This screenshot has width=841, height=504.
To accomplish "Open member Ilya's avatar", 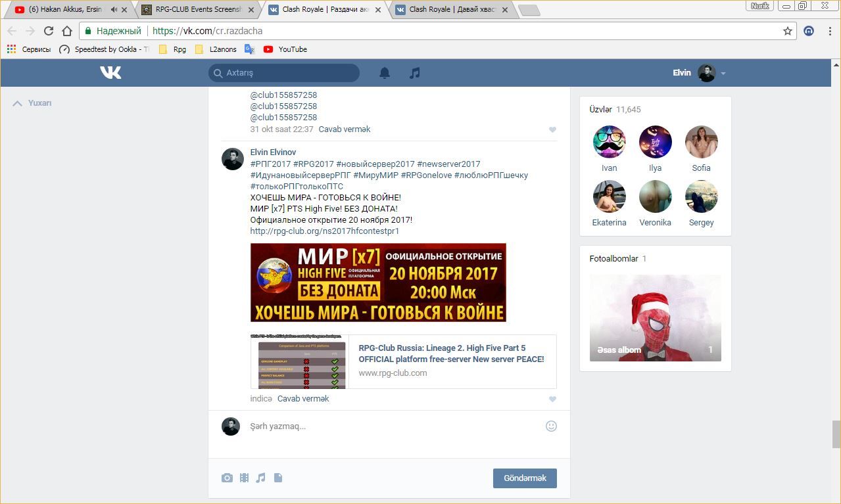I will [x=655, y=142].
